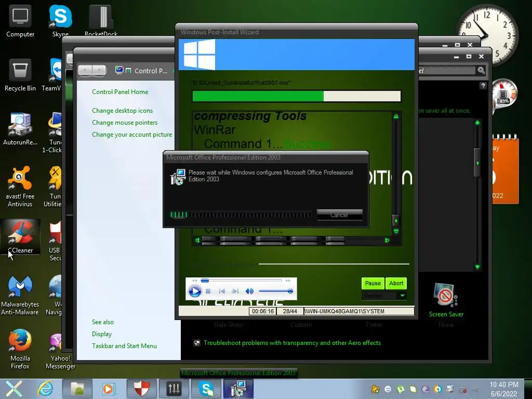
Task: Click the wizard log scroll-up arrow
Action: [x=396, y=117]
